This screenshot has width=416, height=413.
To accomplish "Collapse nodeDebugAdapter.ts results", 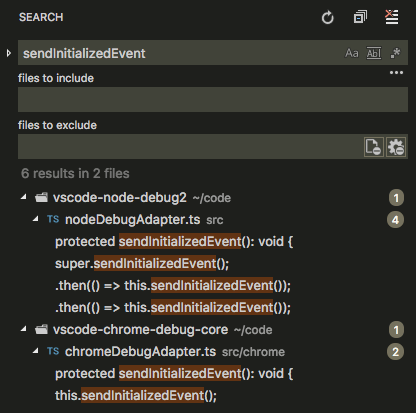I will [36, 219].
